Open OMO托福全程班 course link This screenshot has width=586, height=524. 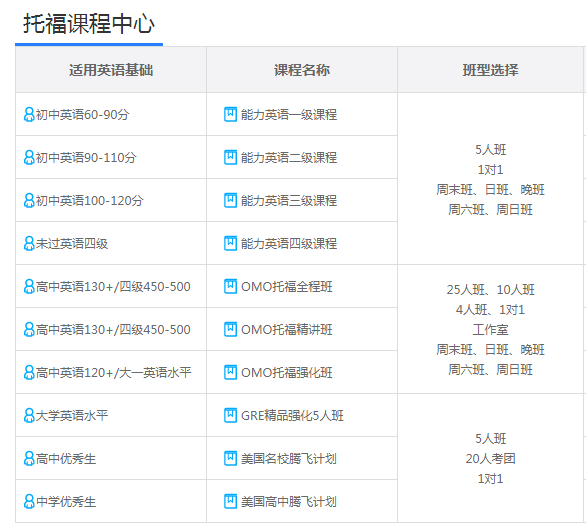287,287
